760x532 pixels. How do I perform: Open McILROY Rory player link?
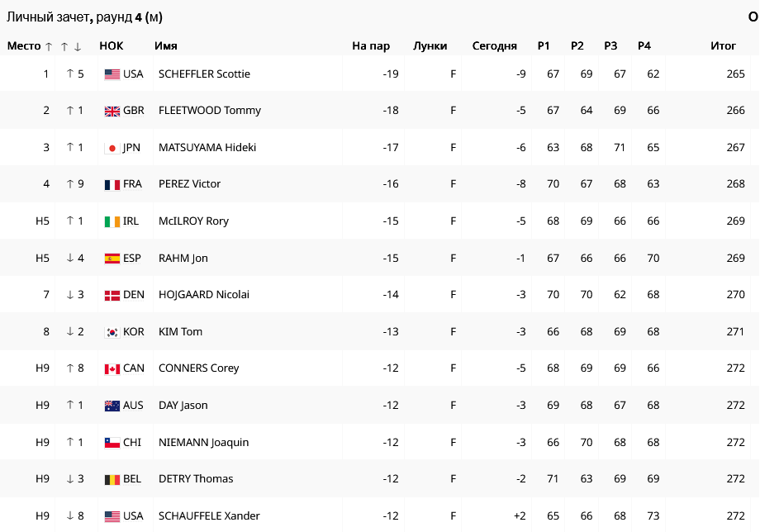coord(193,221)
